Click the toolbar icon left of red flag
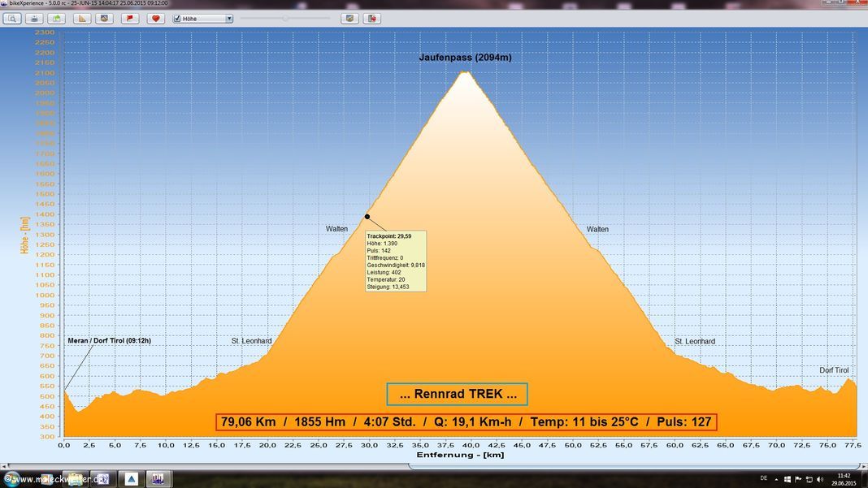This screenshot has width=868, height=488. [105, 18]
